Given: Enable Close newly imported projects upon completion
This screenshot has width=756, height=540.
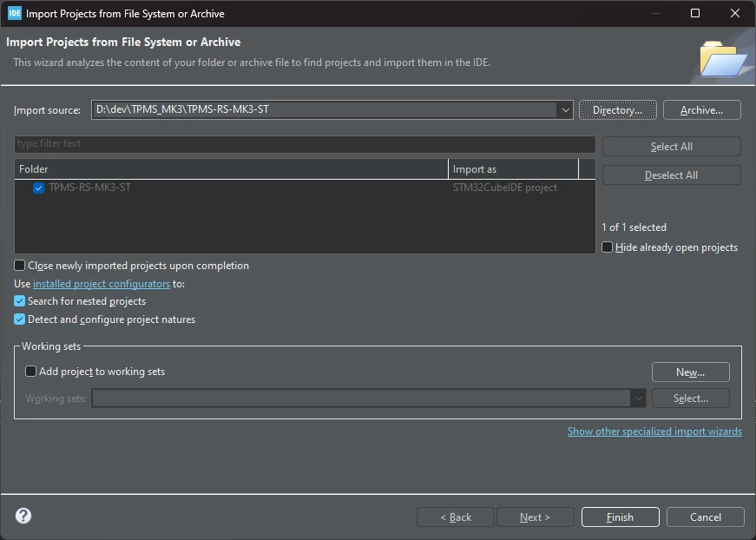Looking at the screenshot, I should pos(19,265).
